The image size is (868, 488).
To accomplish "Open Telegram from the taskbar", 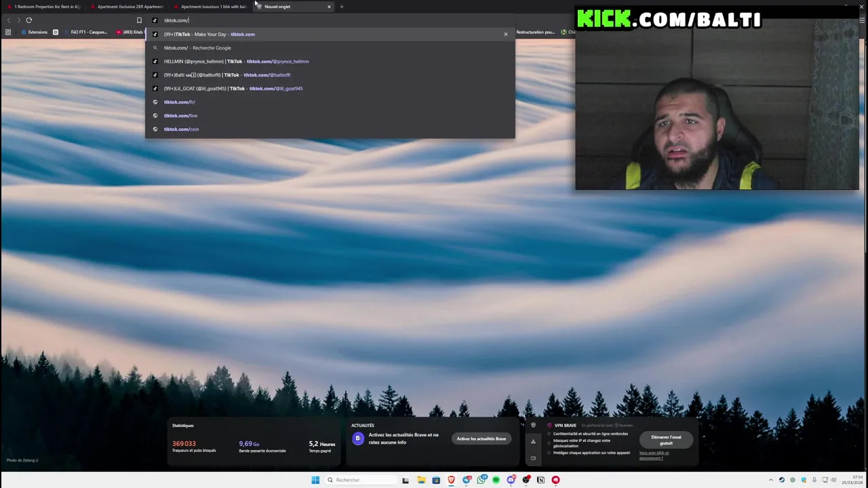I will click(467, 480).
